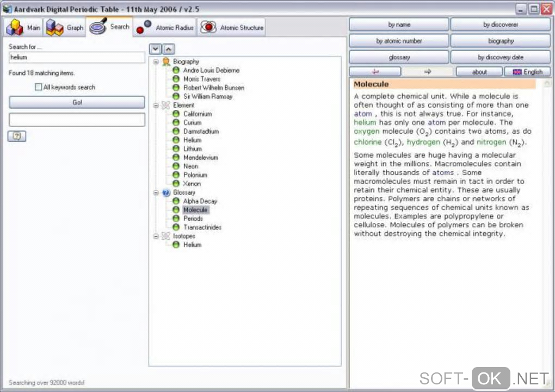The image size is (555, 392).
Task: Click green bullet beside Darmstadtium
Action: [176, 131]
